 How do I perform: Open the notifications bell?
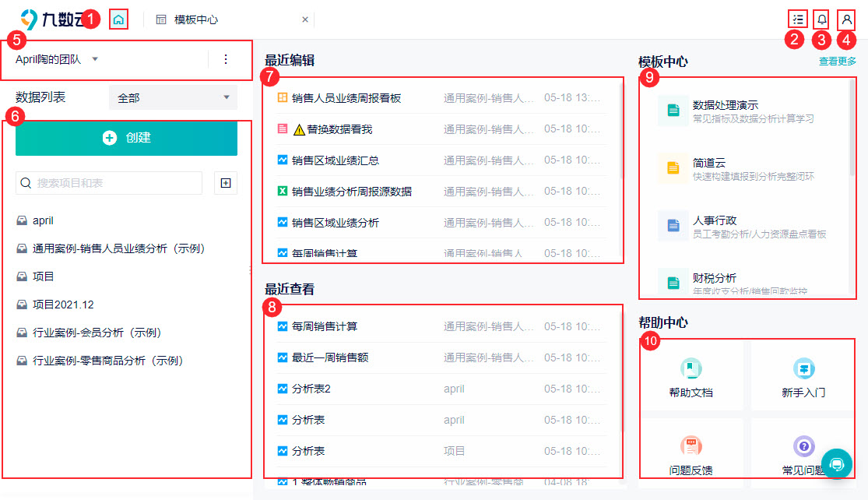tap(822, 20)
